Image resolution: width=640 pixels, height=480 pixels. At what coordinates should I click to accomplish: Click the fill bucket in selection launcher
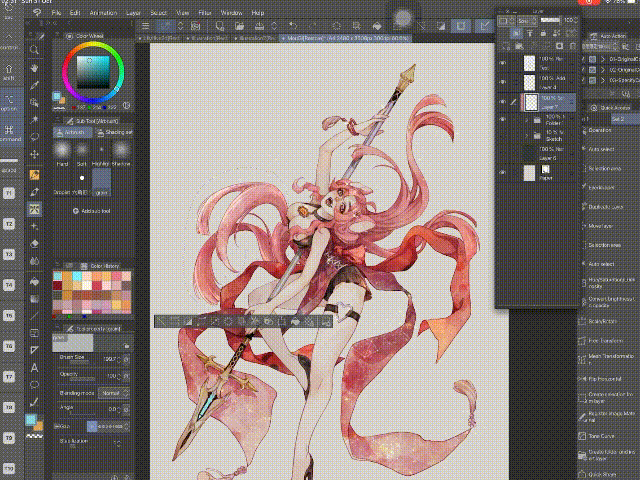pos(295,322)
